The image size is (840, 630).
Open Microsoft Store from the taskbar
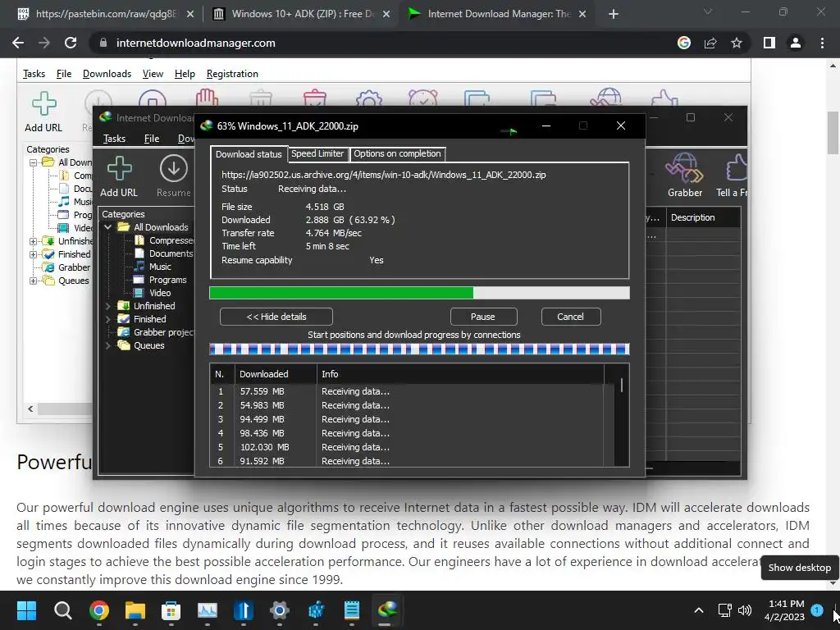[171, 610]
